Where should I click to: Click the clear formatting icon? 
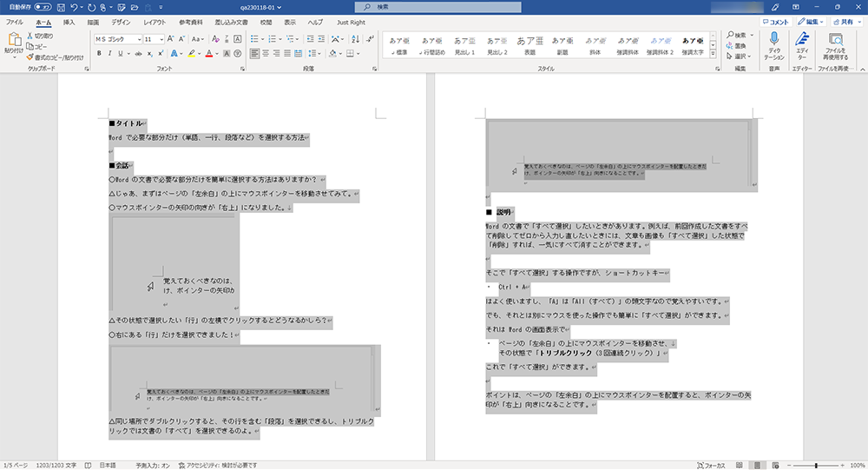coord(215,39)
